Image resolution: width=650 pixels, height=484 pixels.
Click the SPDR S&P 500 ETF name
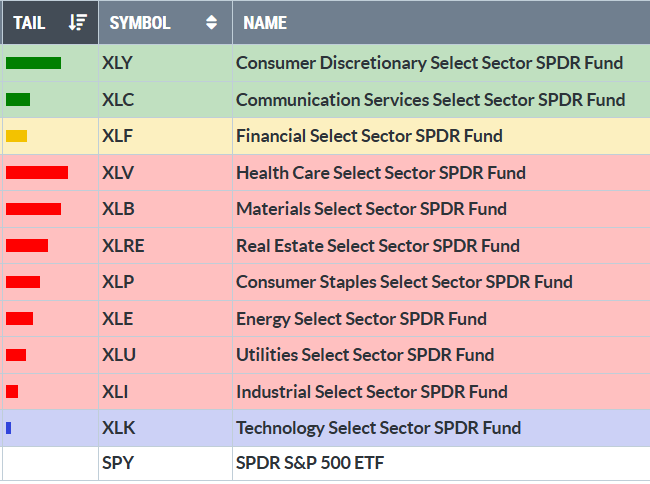[x=310, y=464]
